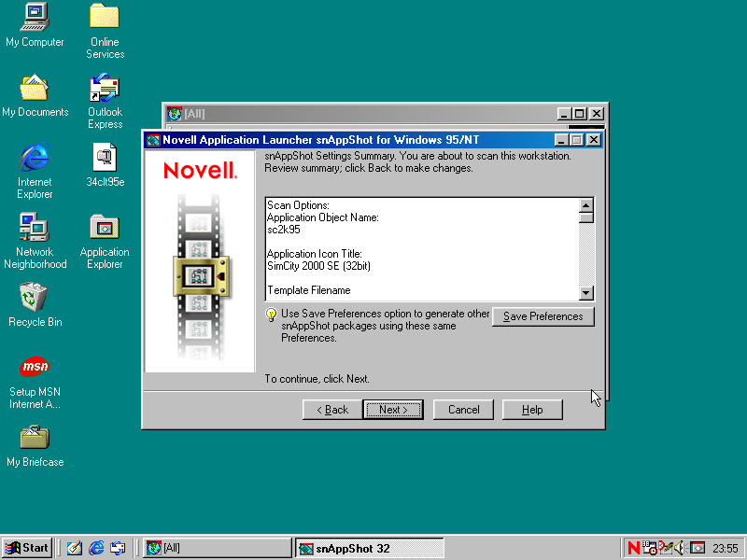Switch to the [All] taskbar button
The width and height of the screenshot is (747, 560).
[217, 548]
